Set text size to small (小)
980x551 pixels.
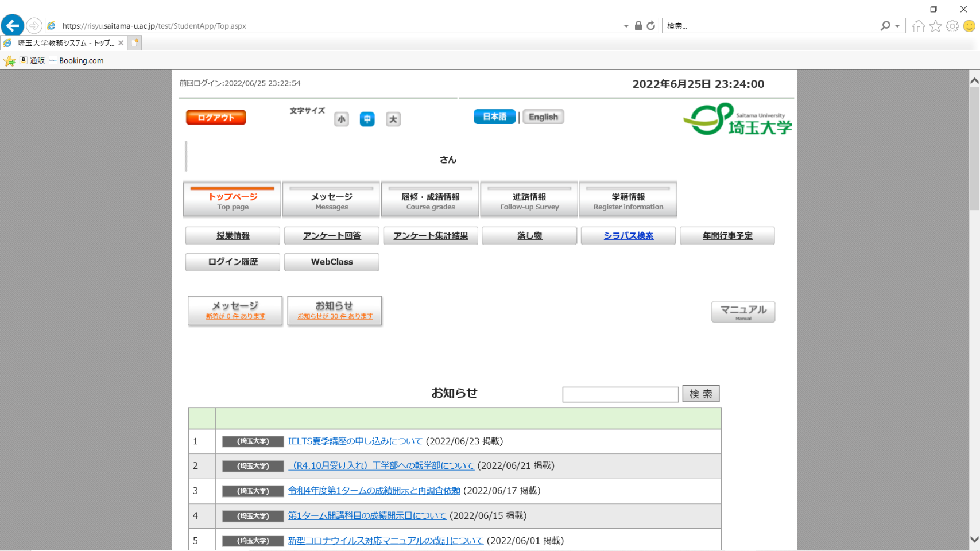342,119
